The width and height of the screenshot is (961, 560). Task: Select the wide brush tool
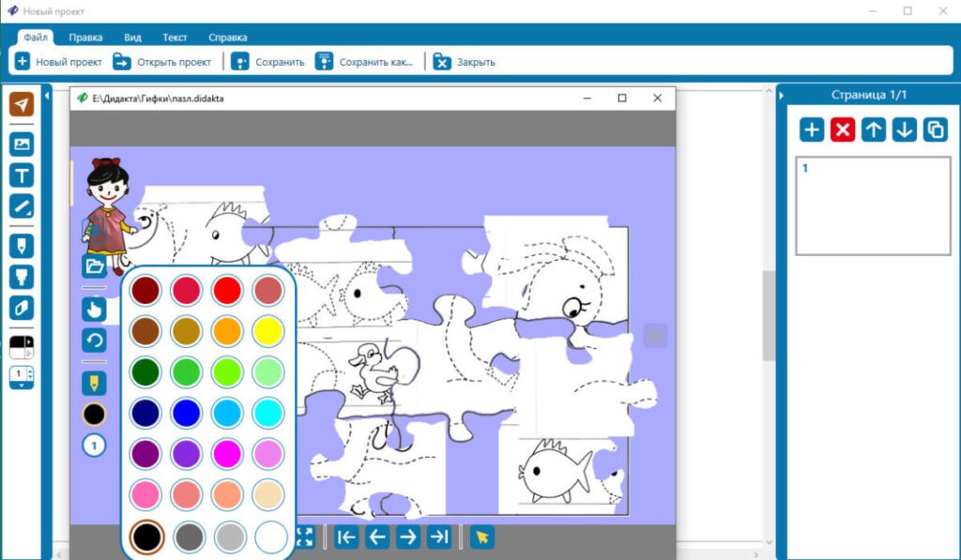[22, 277]
